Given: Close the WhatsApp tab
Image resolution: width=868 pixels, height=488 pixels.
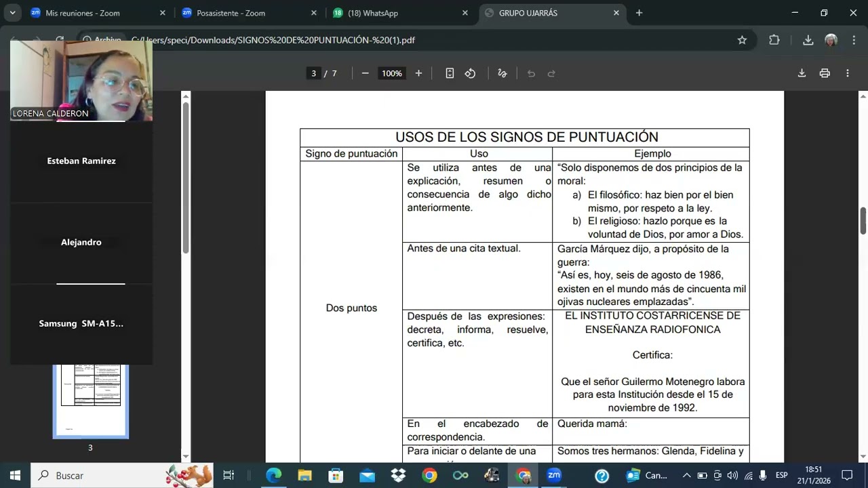Looking at the screenshot, I should [465, 13].
